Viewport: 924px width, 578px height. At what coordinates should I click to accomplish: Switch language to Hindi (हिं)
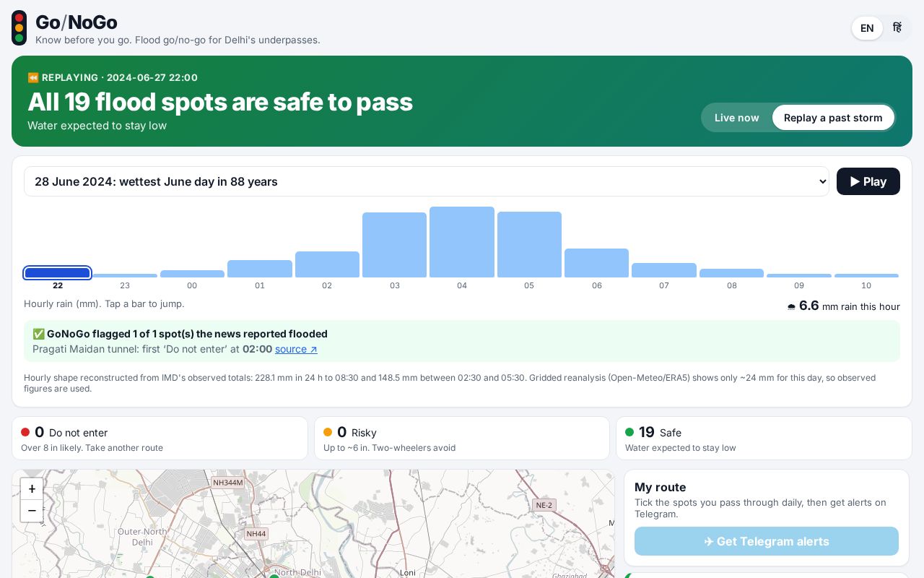(897, 28)
